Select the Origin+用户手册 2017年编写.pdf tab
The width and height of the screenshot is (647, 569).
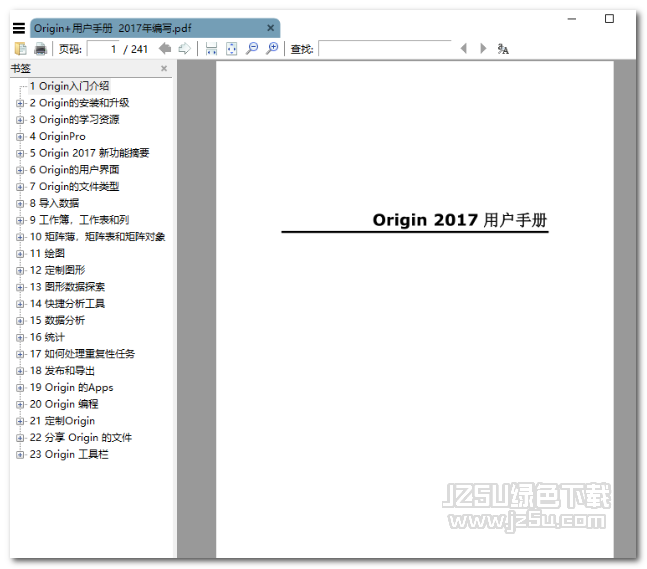point(155,28)
